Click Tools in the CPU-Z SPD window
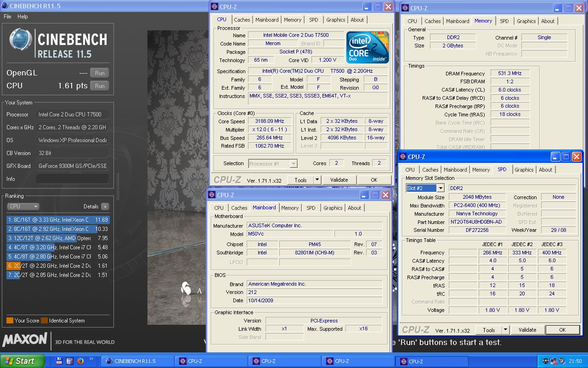Image resolution: width=588 pixels, height=368 pixels. point(489,330)
